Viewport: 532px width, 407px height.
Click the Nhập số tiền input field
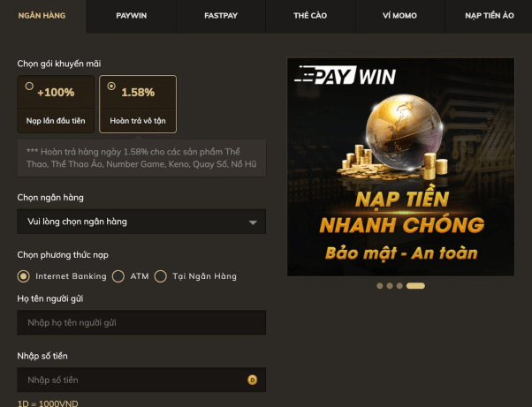click(141, 380)
